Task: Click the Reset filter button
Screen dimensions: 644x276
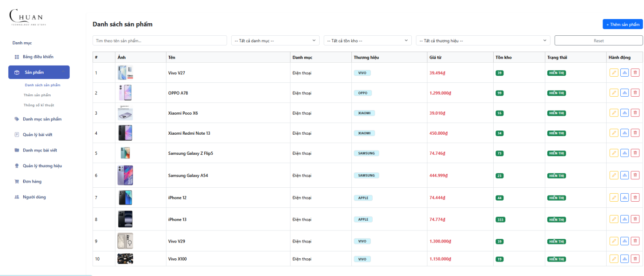Action: 599,40
